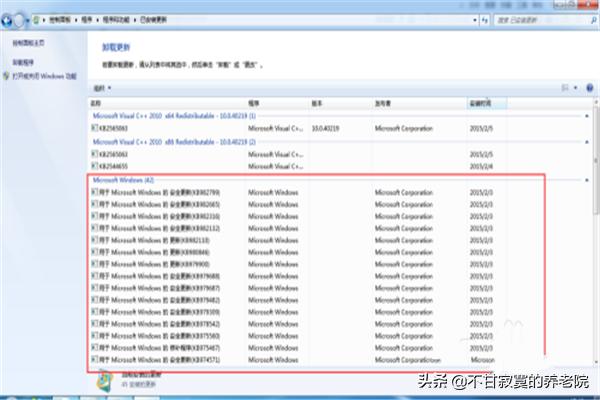Sort by the 名称 (Name) column header
600x400 pixels.
97,102
